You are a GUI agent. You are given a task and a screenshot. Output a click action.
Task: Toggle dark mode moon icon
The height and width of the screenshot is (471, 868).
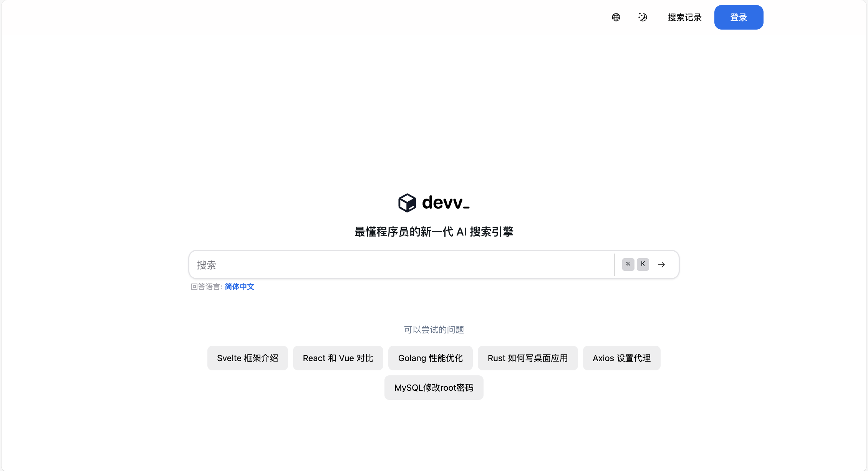tap(643, 17)
